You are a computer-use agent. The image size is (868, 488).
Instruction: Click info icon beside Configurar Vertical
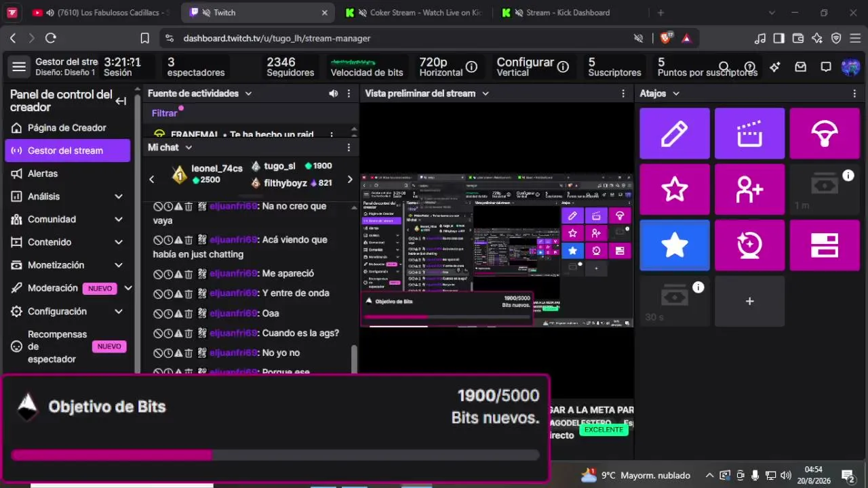[563, 66]
